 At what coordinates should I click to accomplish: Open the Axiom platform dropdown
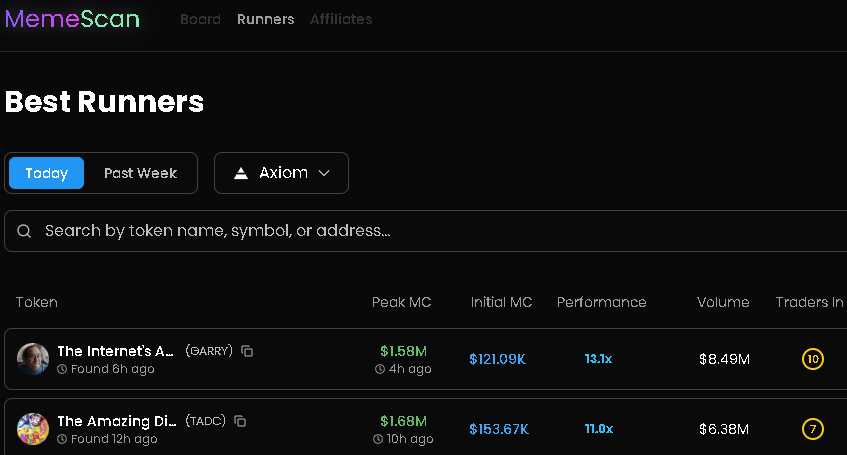pyautogui.click(x=281, y=173)
